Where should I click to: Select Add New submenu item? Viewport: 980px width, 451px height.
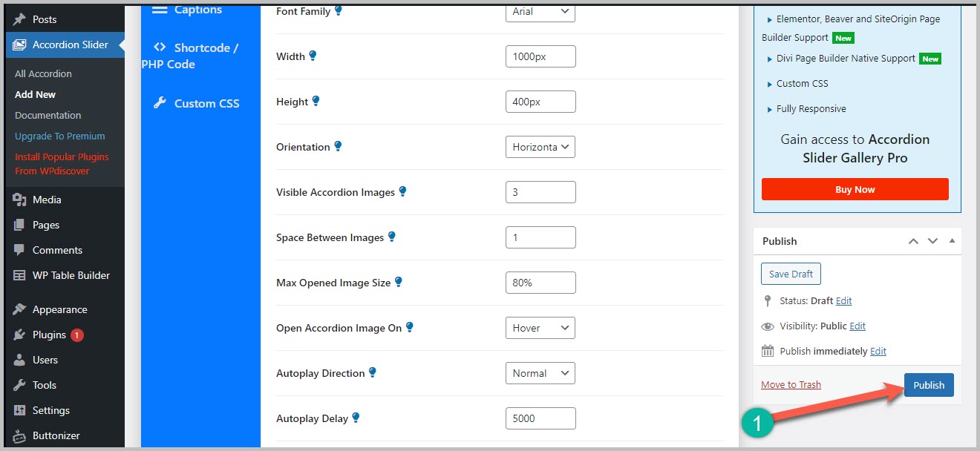tap(35, 94)
